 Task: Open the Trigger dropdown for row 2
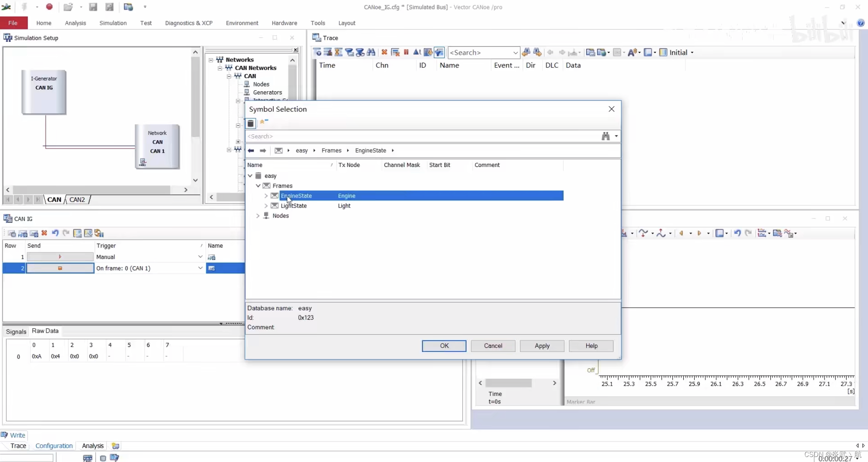click(200, 268)
